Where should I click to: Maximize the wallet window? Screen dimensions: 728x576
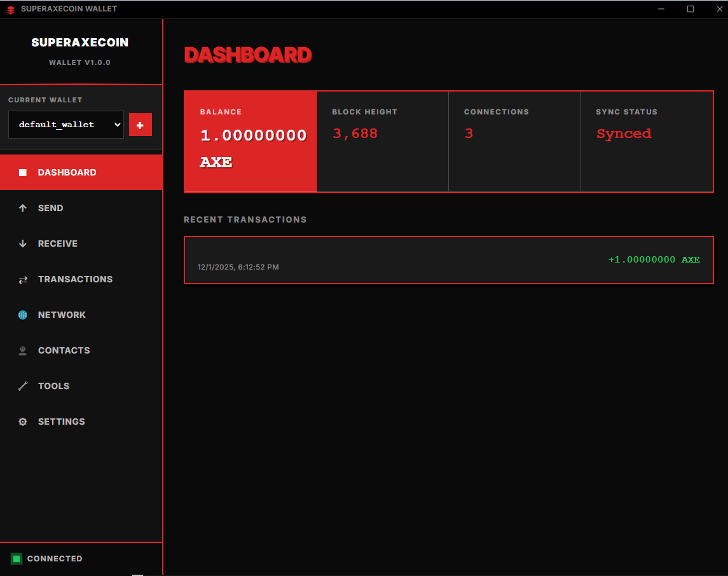pos(690,9)
